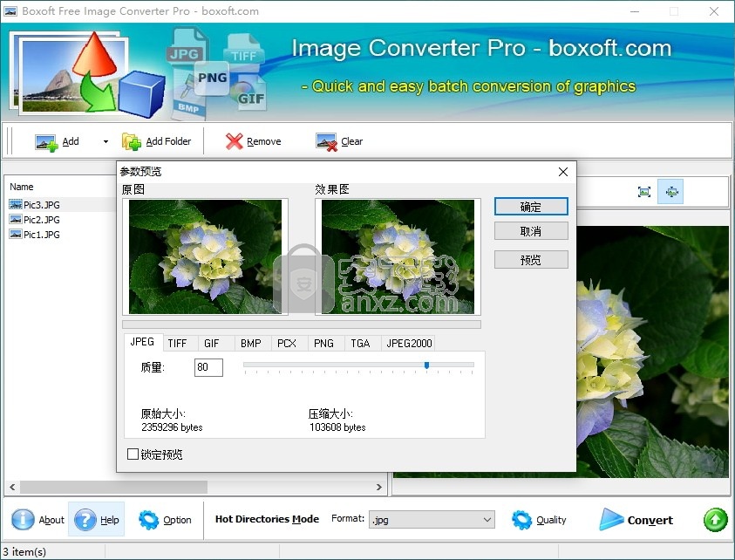Click the 预览 button
This screenshot has width=735, height=560.
[x=531, y=259]
